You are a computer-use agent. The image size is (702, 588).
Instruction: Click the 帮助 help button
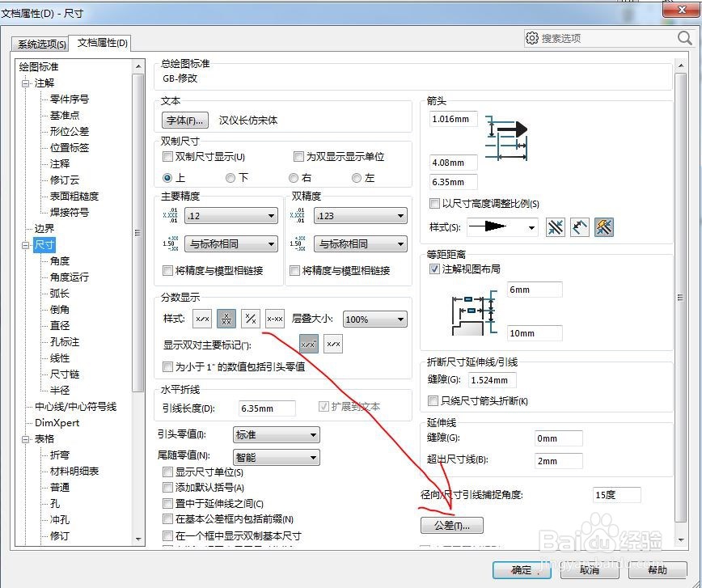658,570
